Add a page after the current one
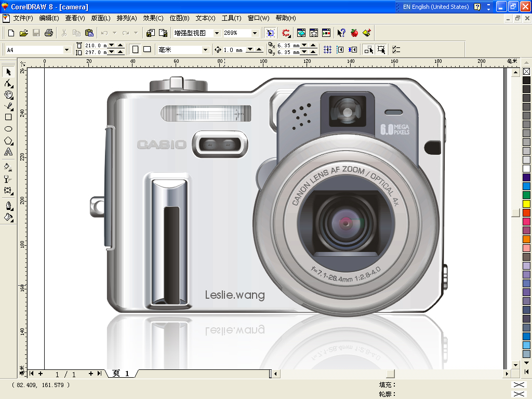 (90, 374)
